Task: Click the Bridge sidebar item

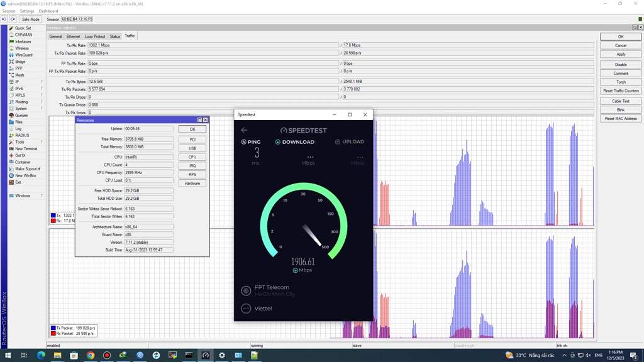Action: (20, 62)
